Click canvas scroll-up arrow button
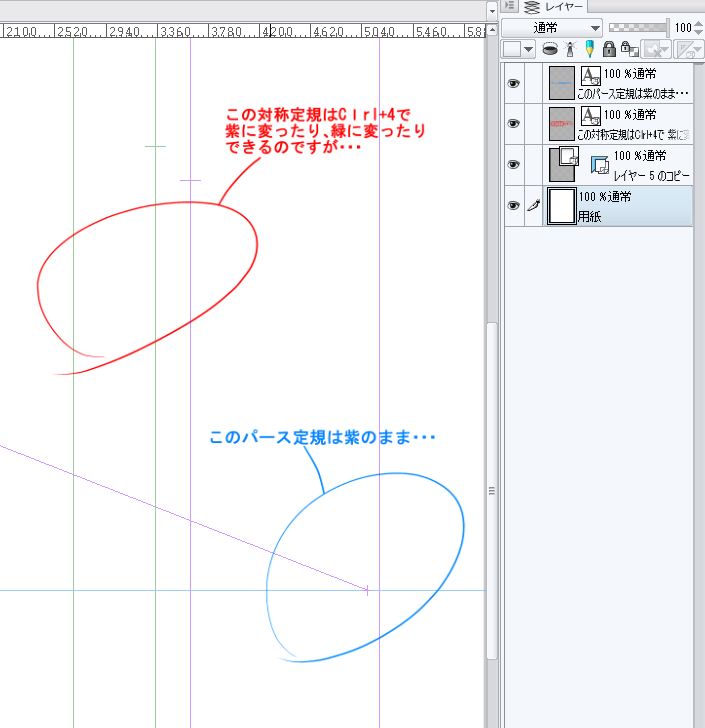 492,30
